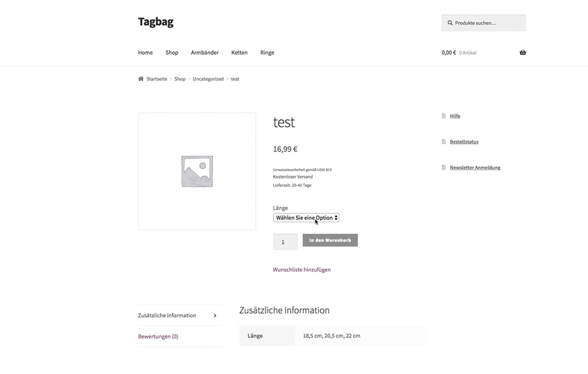Click the quantity input field
The width and height of the screenshot is (588, 374).
click(x=285, y=242)
